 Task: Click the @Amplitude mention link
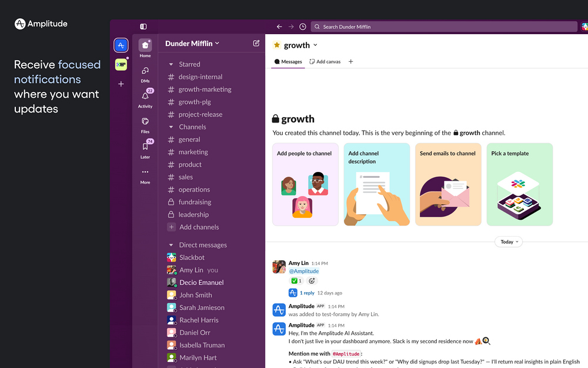pyautogui.click(x=304, y=271)
